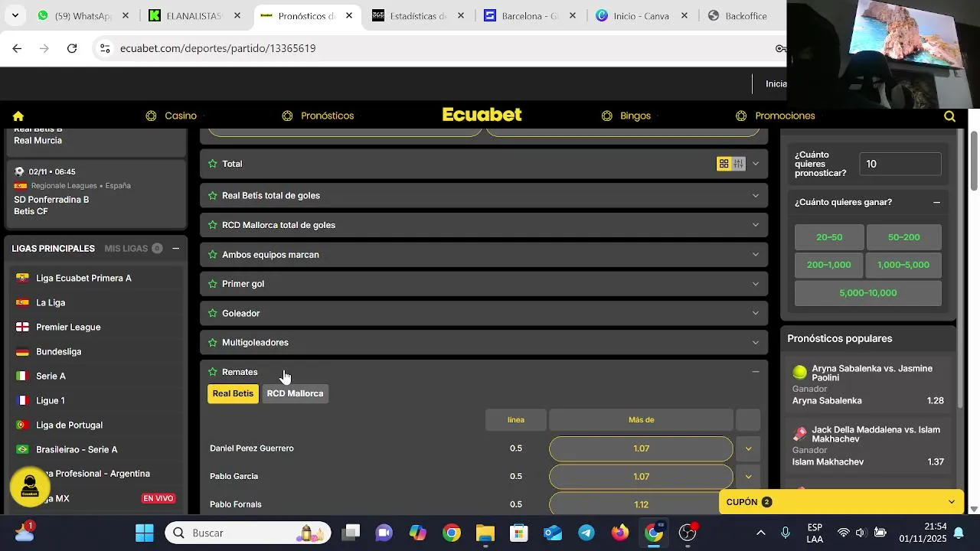Expand the Goleador market
This screenshot has height=551, width=980.
click(756, 313)
